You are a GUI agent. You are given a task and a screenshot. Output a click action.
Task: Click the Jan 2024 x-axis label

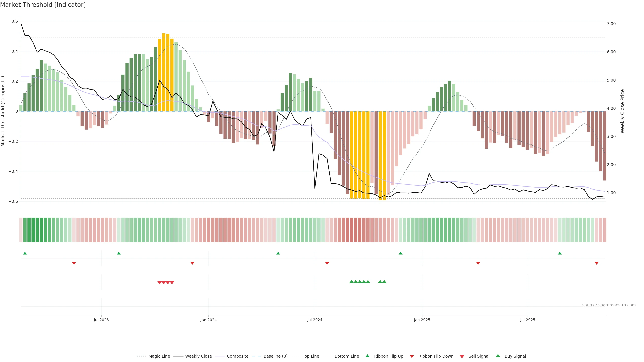click(x=208, y=320)
